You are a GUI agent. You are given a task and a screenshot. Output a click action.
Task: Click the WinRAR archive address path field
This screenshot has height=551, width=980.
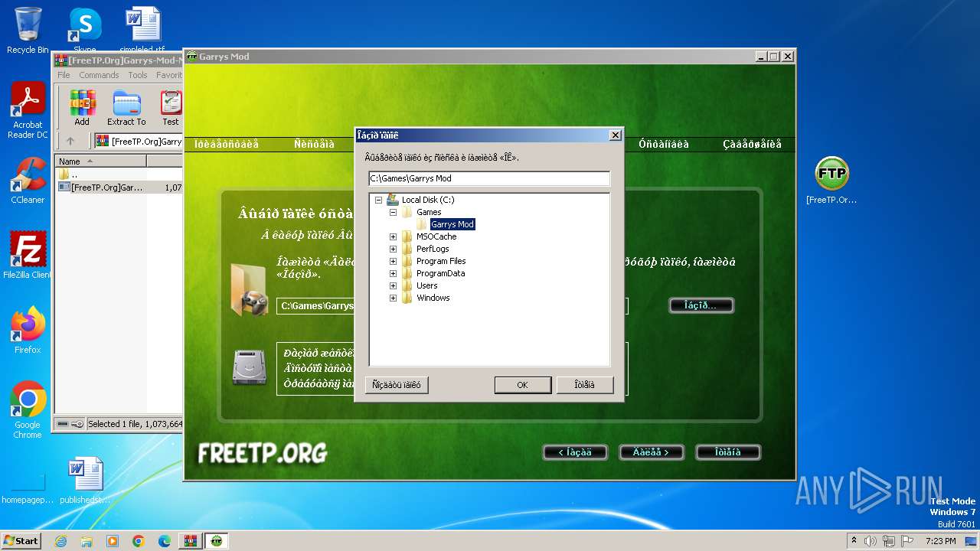tap(139, 141)
